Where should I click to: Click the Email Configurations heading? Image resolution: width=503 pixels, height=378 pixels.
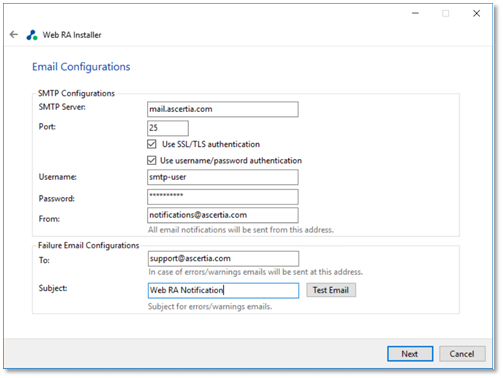[81, 67]
